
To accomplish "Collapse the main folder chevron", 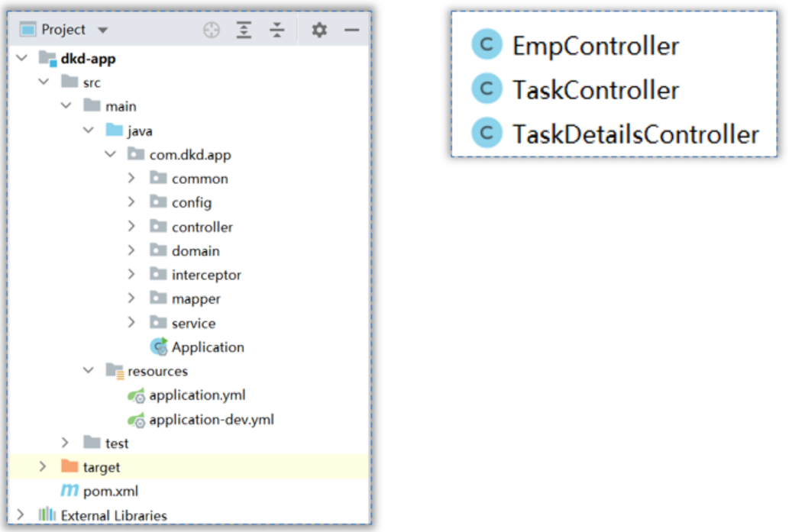I will coord(66,105).
